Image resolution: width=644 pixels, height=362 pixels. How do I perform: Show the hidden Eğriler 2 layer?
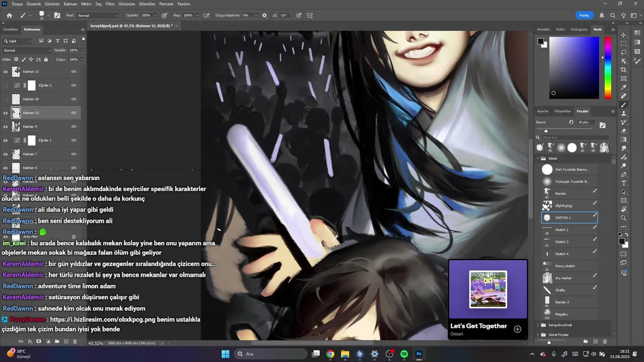pos(6,85)
